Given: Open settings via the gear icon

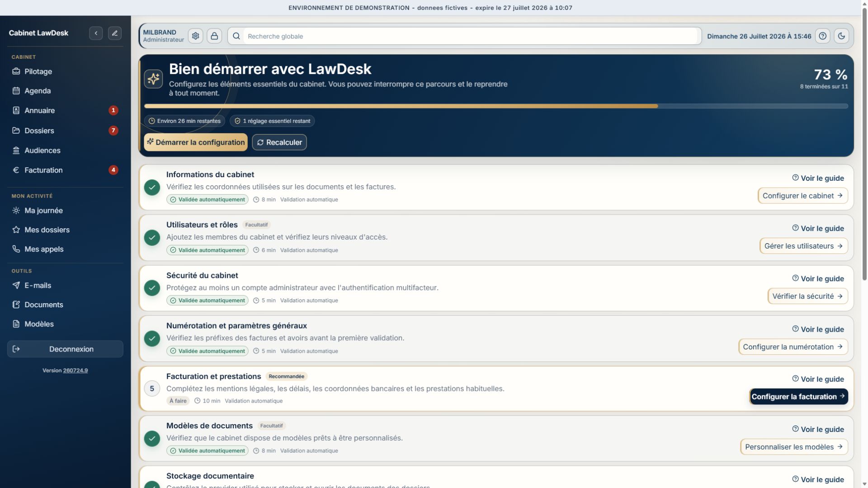Looking at the screenshot, I should click(x=196, y=36).
